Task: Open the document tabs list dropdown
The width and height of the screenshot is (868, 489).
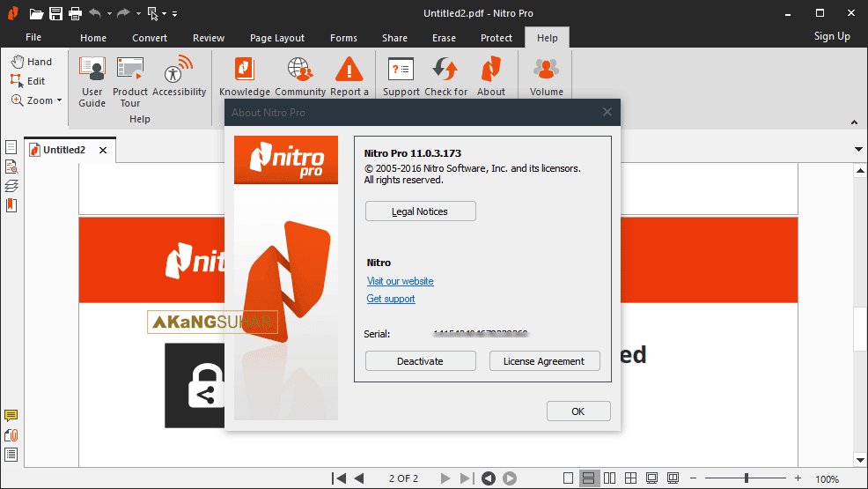Action: coord(858,149)
